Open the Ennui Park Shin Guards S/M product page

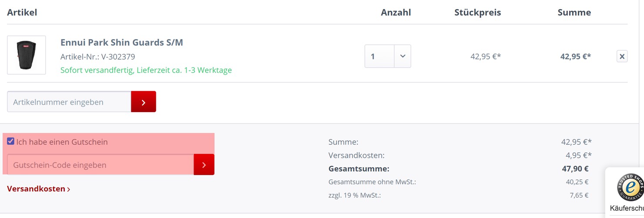[122, 42]
